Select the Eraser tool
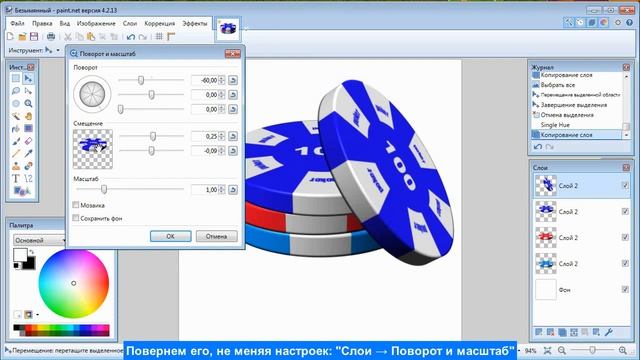 (x=28, y=141)
